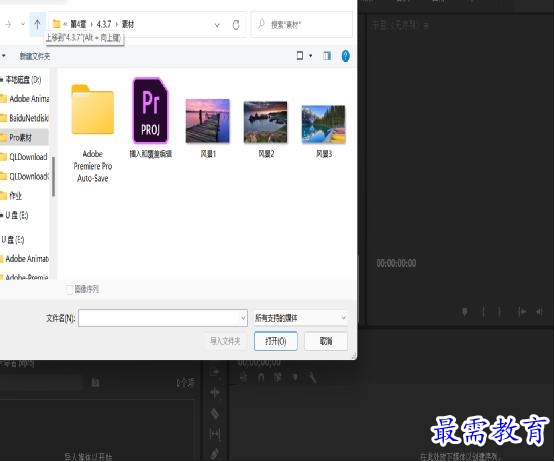
Task: Click 新建文件夹 to create a new folder
Action: (34, 56)
